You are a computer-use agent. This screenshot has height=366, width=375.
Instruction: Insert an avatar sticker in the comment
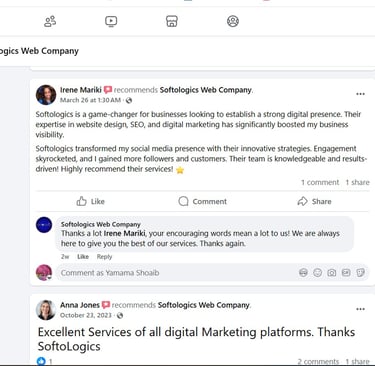pyautogui.click(x=303, y=273)
